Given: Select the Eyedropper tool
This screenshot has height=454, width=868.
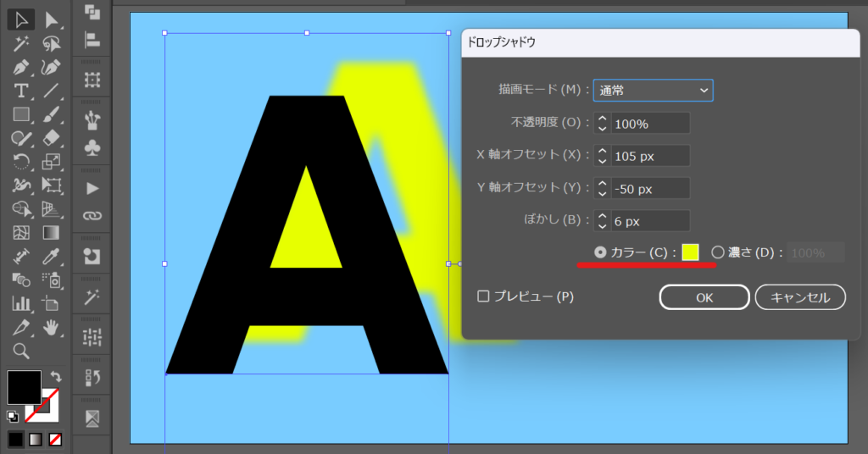Looking at the screenshot, I should tap(51, 257).
